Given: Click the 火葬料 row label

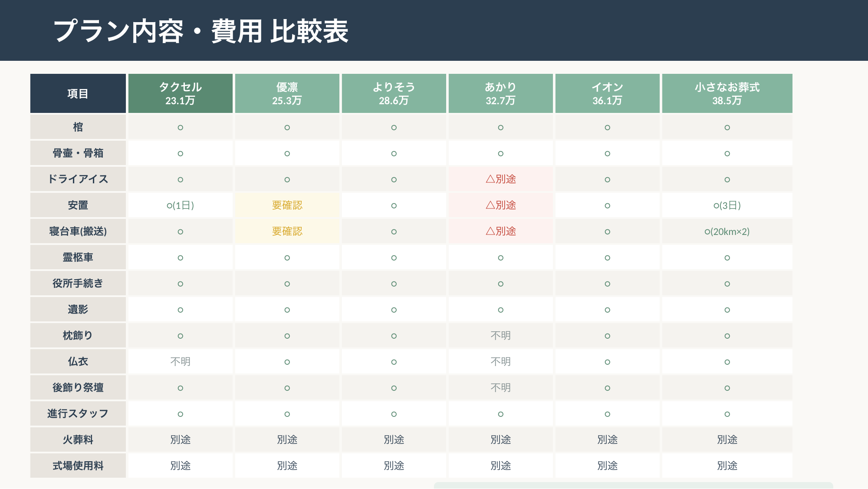Looking at the screenshot, I should (x=78, y=439).
